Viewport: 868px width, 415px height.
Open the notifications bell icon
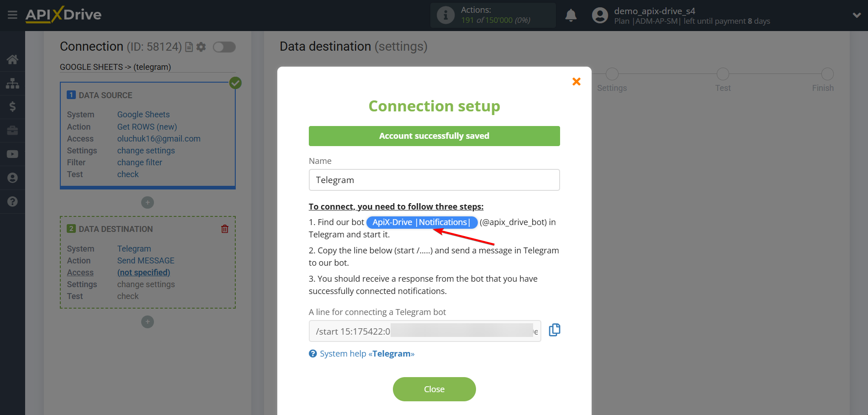coord(571,15)
